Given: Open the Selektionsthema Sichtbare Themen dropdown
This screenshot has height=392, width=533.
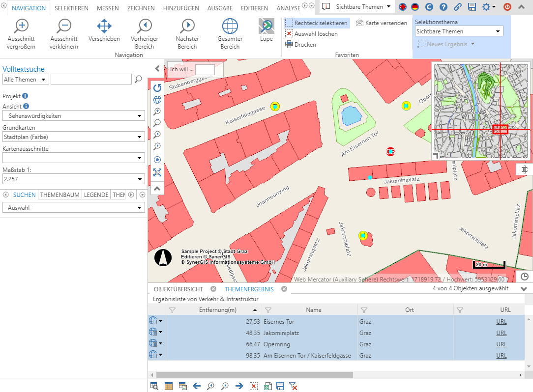Looking at the screenshot, I should click(459, 31).
